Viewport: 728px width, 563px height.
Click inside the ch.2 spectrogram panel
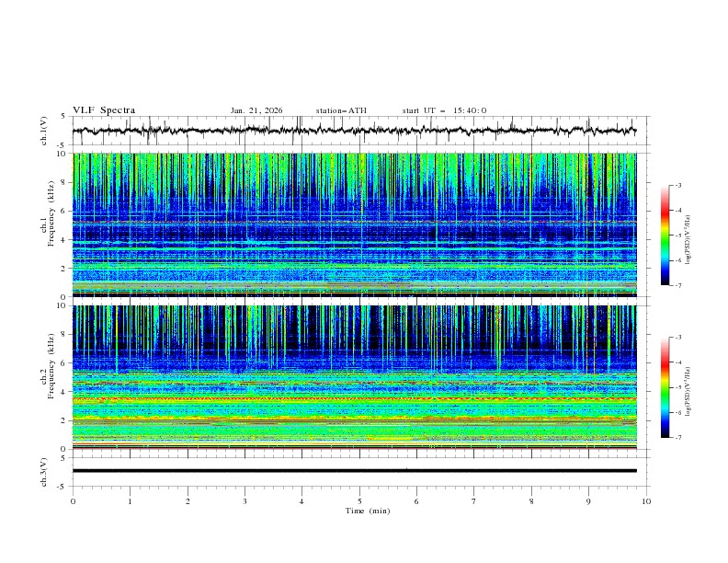358,376
